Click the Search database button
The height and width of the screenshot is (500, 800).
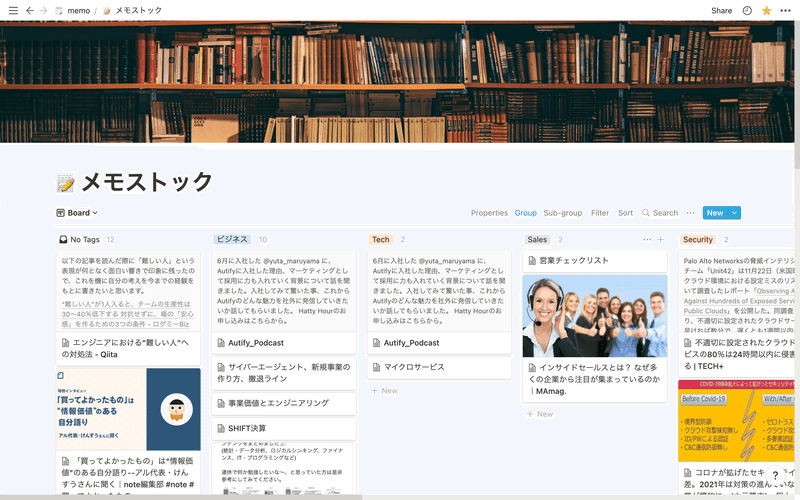[660, 213]
